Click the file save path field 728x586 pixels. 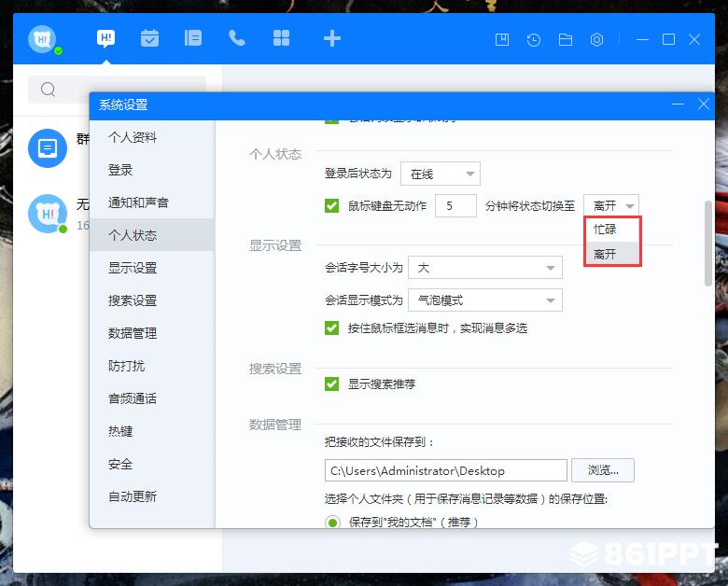[446, 470]
